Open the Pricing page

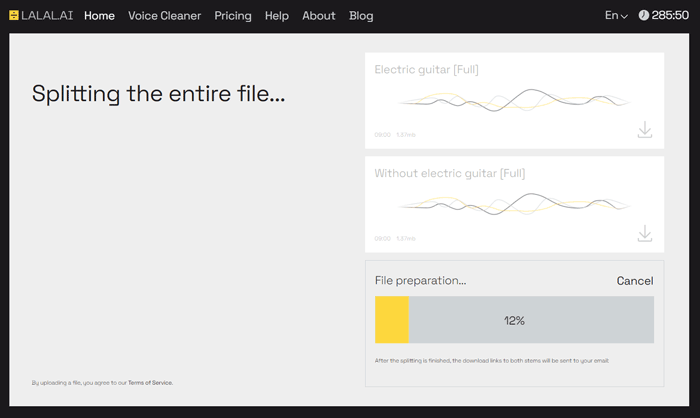click(x=233, y=16)
